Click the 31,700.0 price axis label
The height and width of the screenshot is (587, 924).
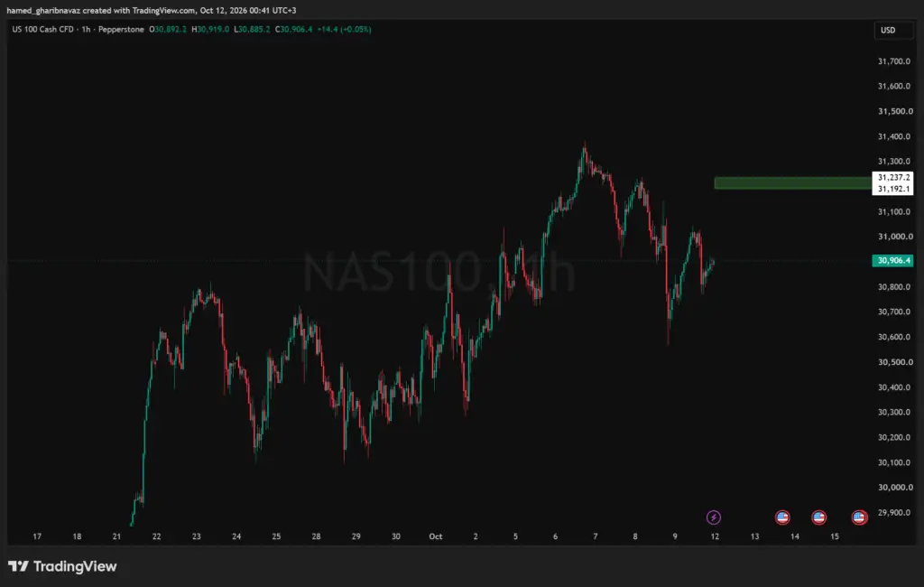(x=894, y=61)
